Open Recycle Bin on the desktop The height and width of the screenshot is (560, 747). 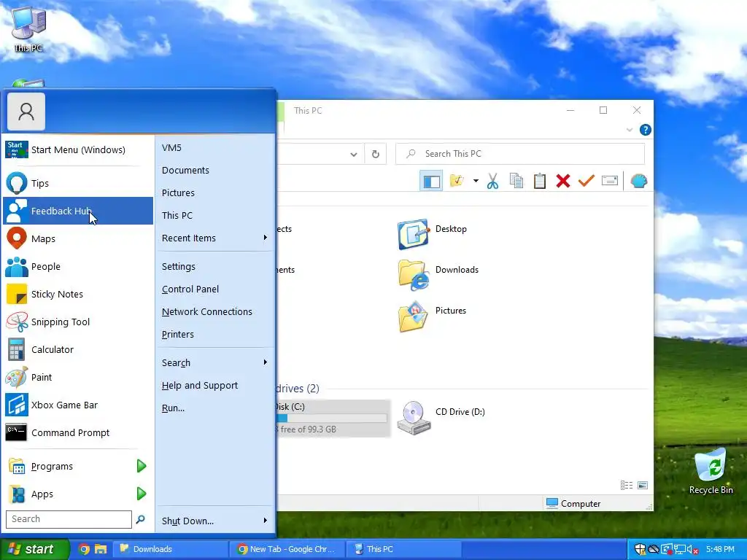[x=711, y=472]
